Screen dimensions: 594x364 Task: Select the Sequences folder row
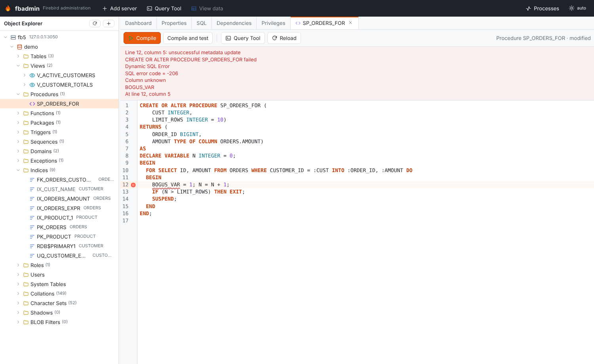click(x=59, y=142)
